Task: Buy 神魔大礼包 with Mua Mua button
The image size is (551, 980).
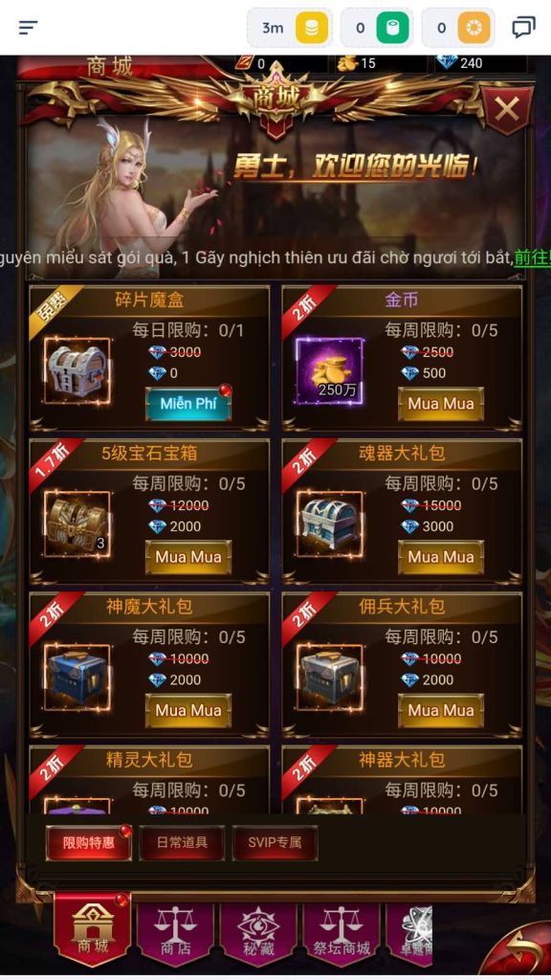Action: click(188, 711)
